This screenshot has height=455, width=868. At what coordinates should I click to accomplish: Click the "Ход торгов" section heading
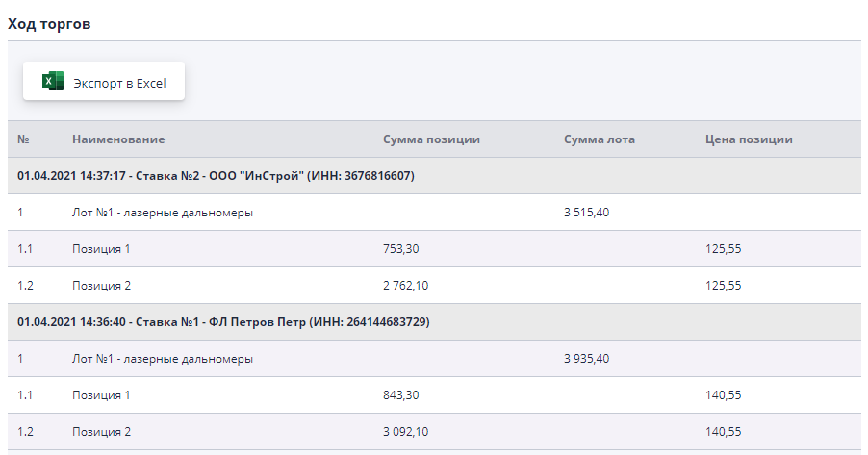coord(49,24)
